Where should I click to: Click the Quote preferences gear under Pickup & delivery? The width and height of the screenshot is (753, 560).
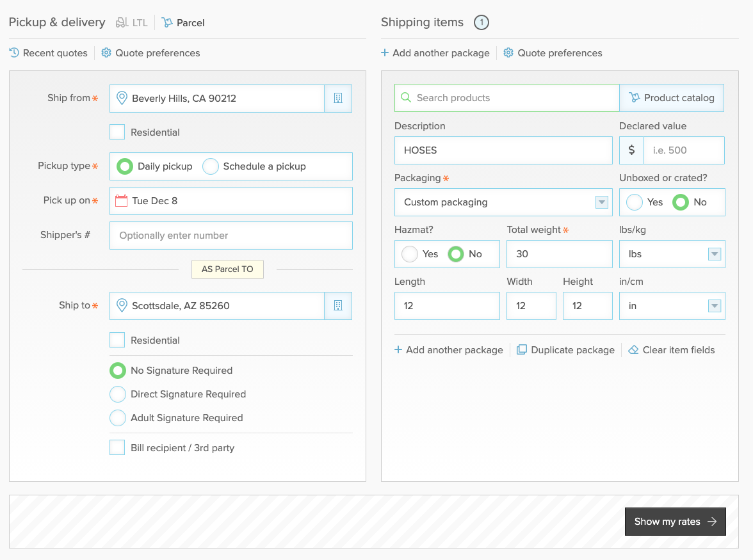[106, 52]
